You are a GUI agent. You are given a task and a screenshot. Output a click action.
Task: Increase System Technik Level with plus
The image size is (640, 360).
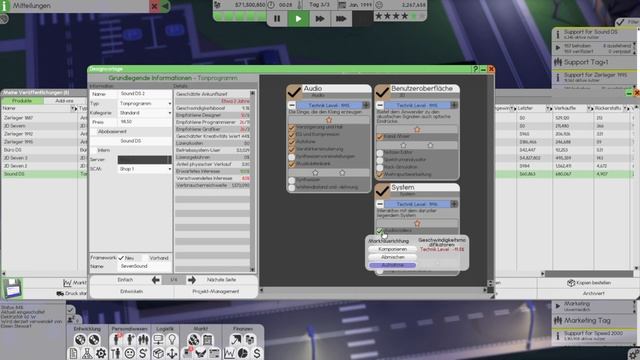(454, 204)
